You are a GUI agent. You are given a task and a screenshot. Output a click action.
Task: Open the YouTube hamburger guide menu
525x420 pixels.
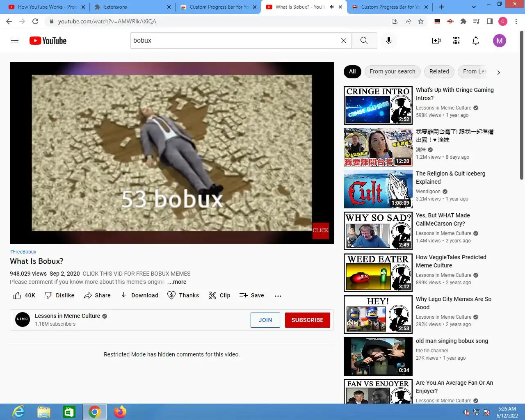point(15,41)
